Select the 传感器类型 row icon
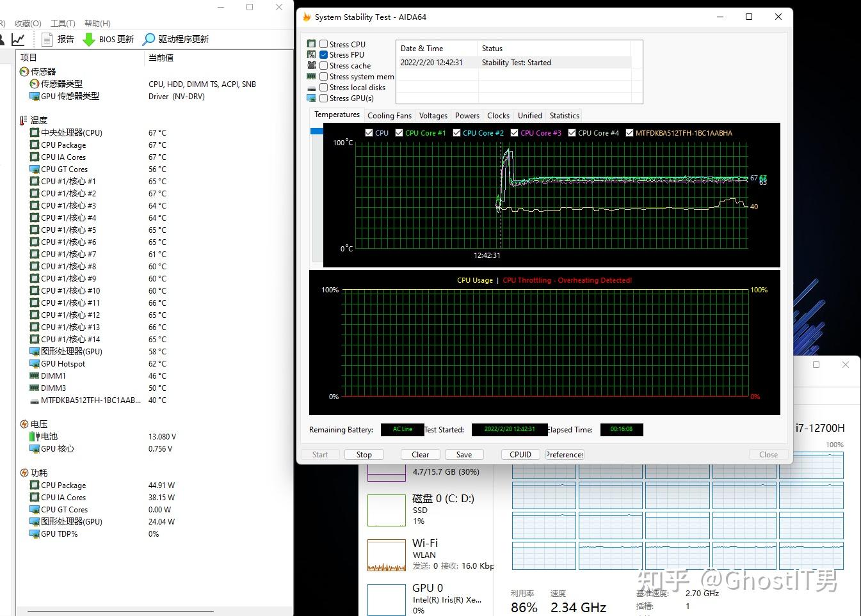 coord(35,84)
